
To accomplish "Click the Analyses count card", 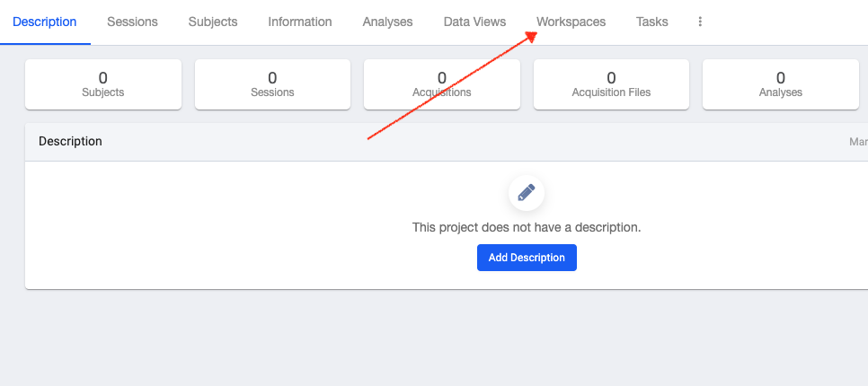I will 780,84.
